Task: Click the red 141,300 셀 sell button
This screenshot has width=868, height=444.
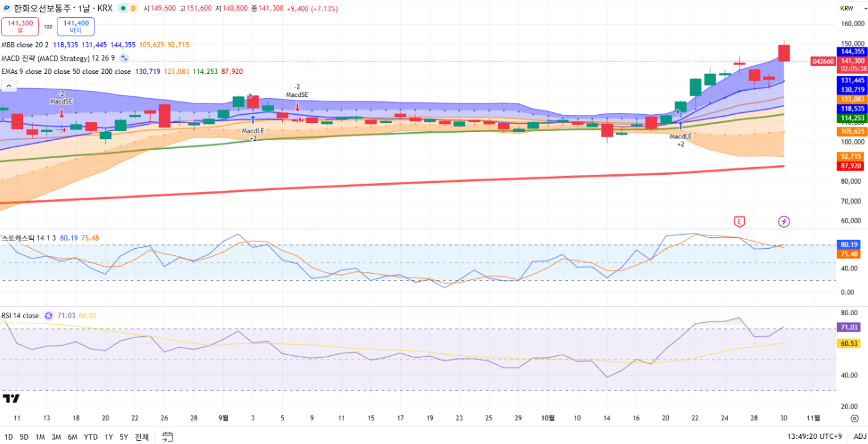Action: click(x=20, y=26)
